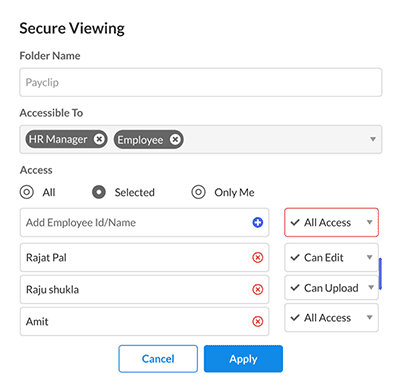Click the Apply button

(243, 359)
